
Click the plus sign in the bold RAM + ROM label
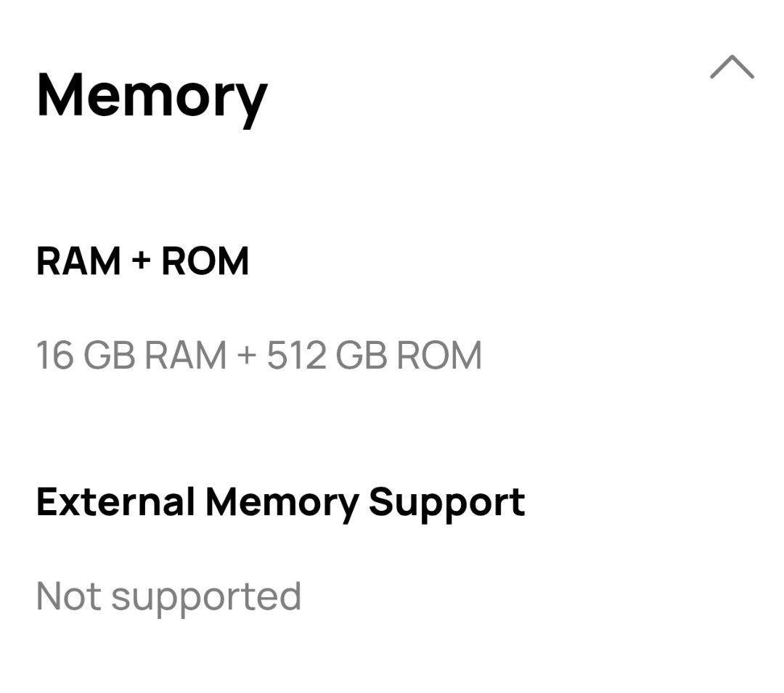pos(141,261)
